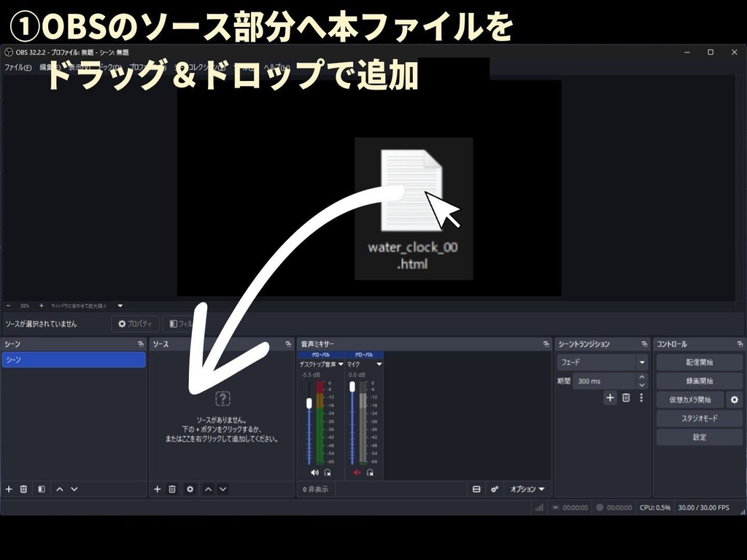Add a transition with the plus icon
This screenshot has width=747, height=560.
click(611, 397)
